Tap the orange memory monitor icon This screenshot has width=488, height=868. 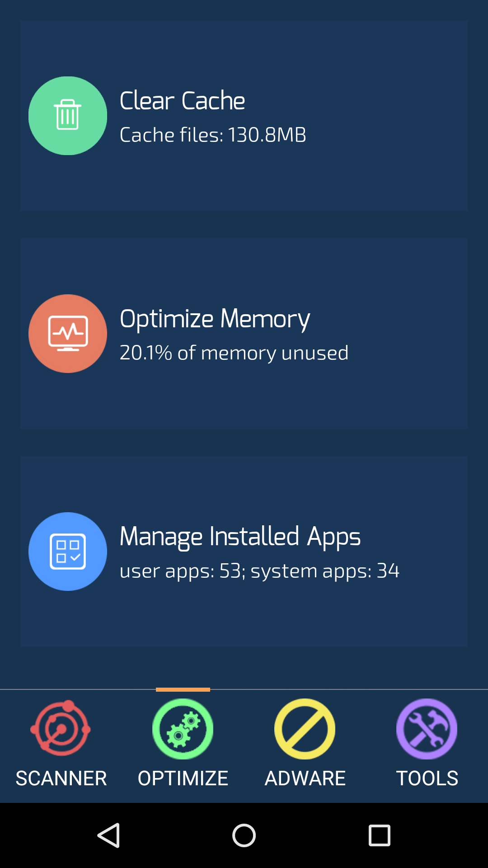tap(68, 334)
